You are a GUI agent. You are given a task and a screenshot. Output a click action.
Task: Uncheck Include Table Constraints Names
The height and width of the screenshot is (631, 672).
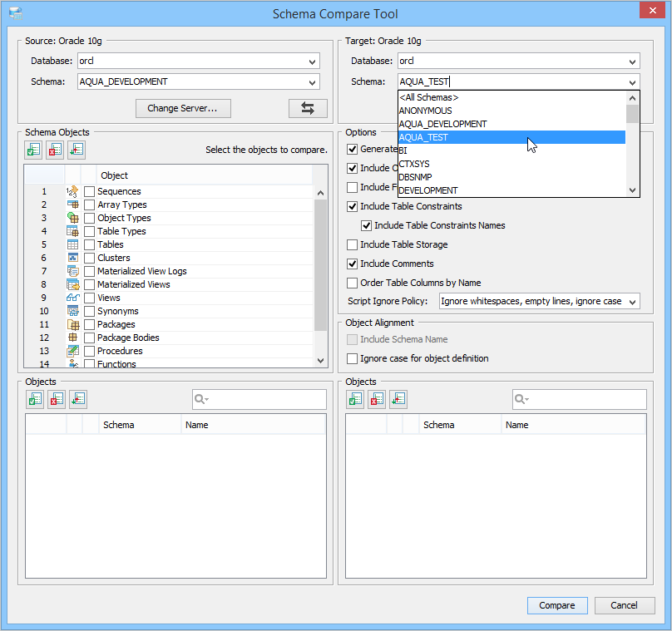coord(367,225)
